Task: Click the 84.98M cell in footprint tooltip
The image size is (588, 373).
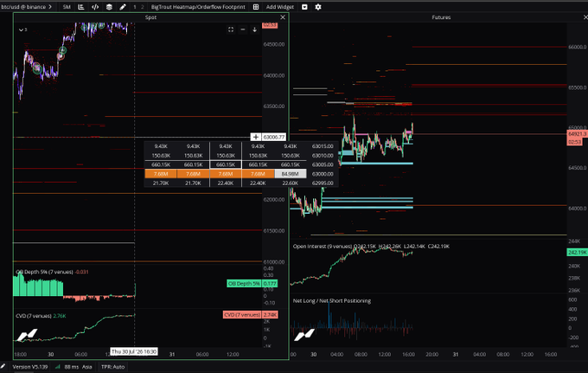Action: tap(291, 174)
